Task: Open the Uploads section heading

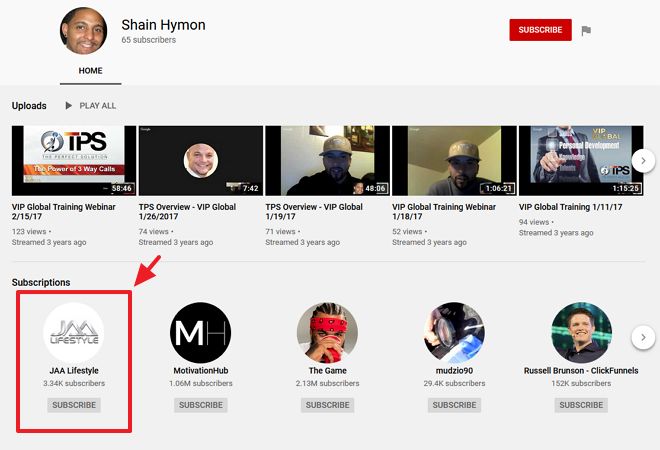Action: (x=29, y=106)
